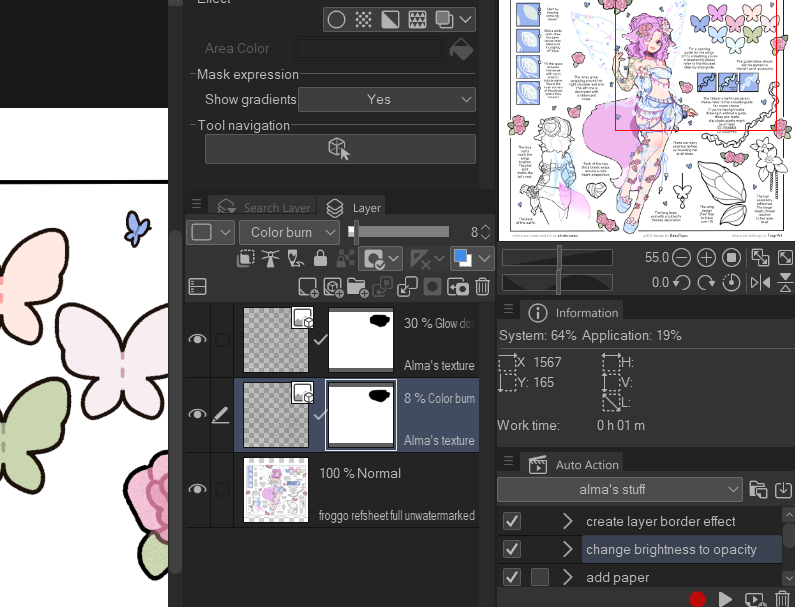795x607 pixels.
Task: Click the Navigator zoom slider
Action: [x=557, y=258]
